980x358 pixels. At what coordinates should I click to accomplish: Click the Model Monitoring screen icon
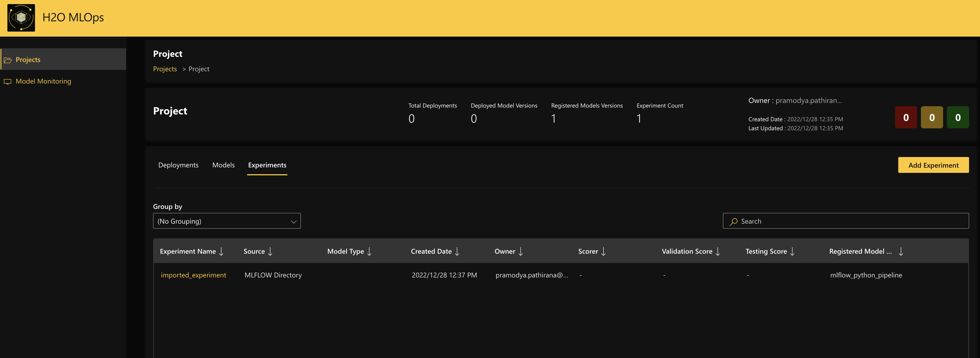8,82
